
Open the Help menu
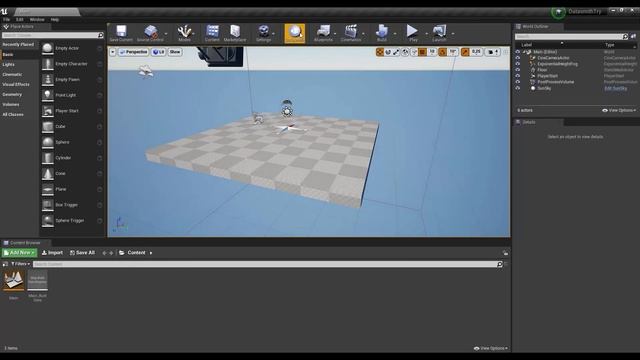click(x=55, y=20)
